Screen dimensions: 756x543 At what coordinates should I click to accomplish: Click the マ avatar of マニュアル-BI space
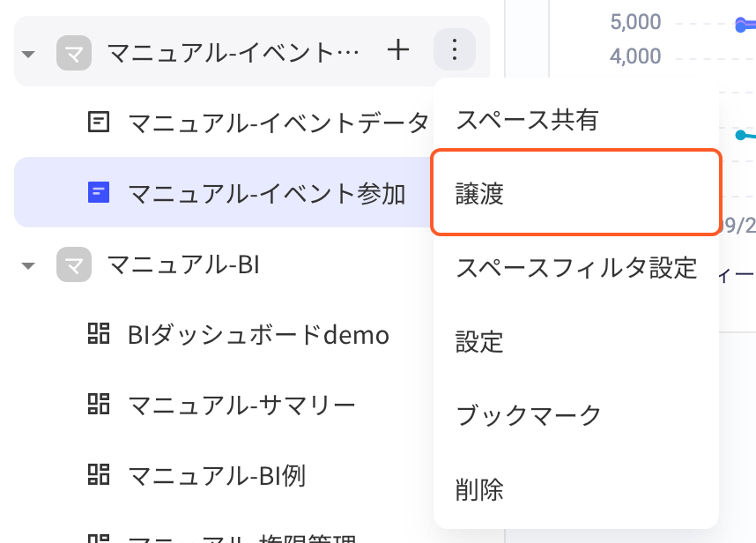point(74,264)
